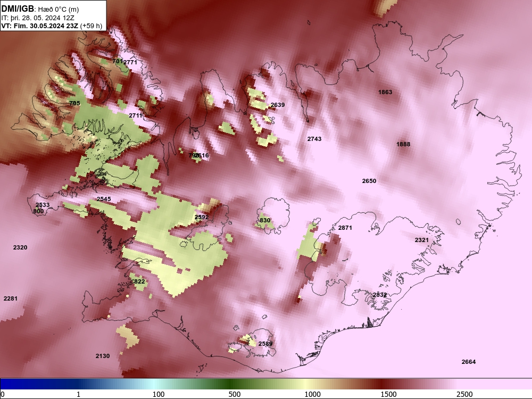Select the 2589 value label

(x=265, y=344)
